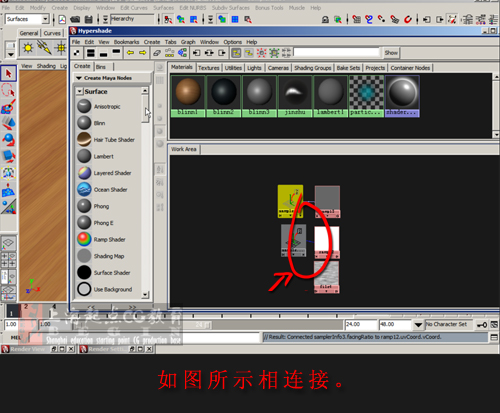Create a Phong material node
Viewport: 500px width, 413px height.
pos(101,206)
